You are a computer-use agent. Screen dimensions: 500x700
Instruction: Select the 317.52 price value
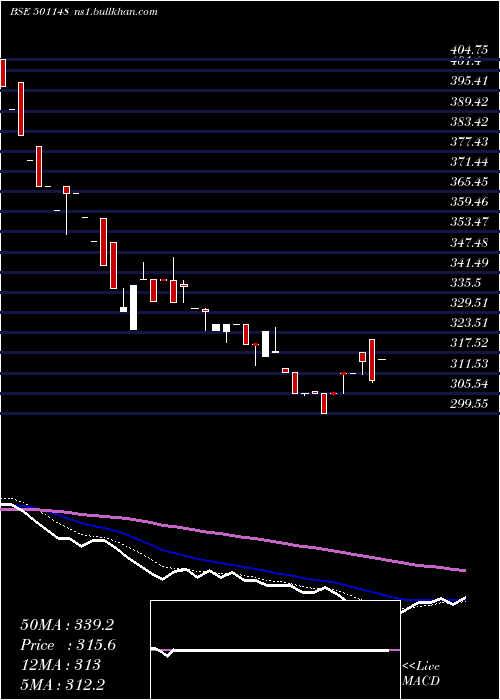click(x=469, y=343)
